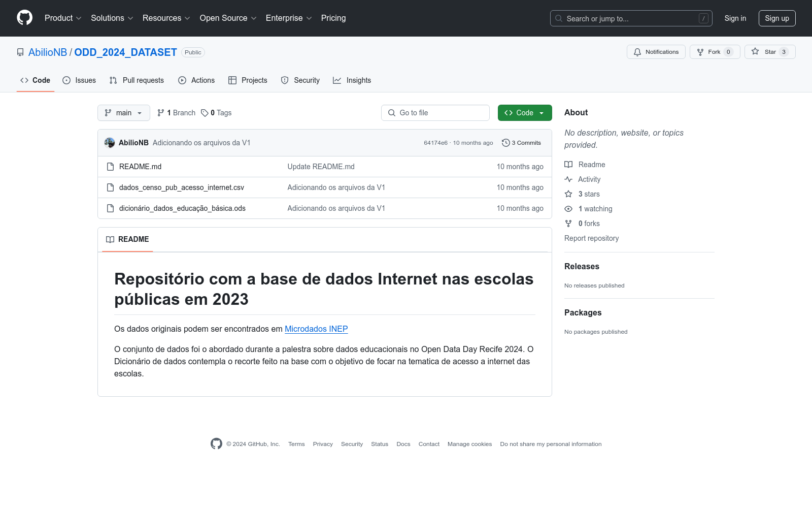Expand the Enterprise menu

tap(289, 18)
